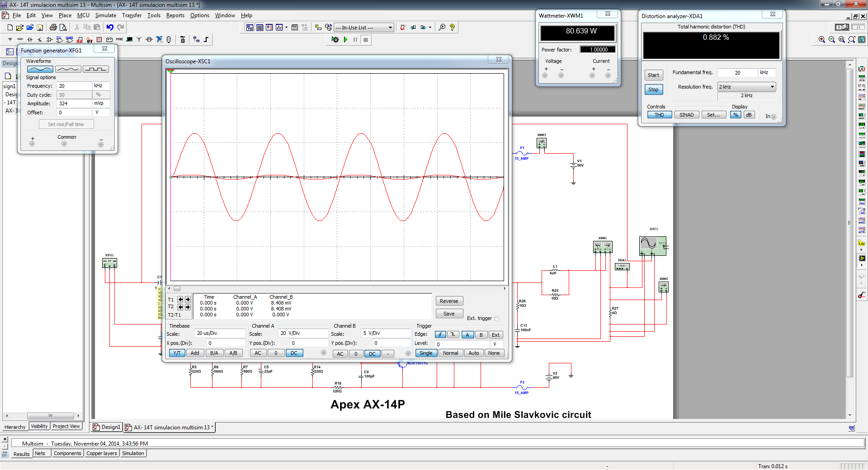Expand the Grapher toolbar dropdown arrow

coord(286,28)
